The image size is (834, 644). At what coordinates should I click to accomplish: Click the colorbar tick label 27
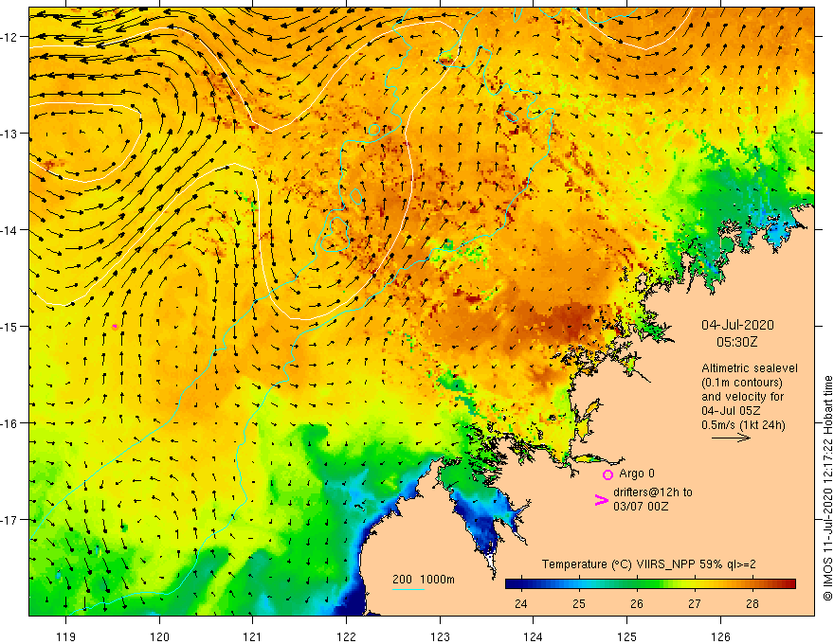click(694, 604)
